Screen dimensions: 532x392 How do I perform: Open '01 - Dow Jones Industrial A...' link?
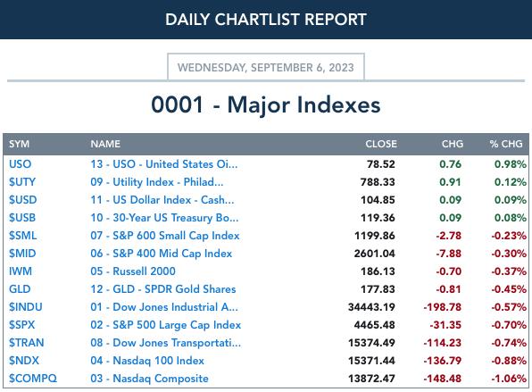(x=164, y=307)
